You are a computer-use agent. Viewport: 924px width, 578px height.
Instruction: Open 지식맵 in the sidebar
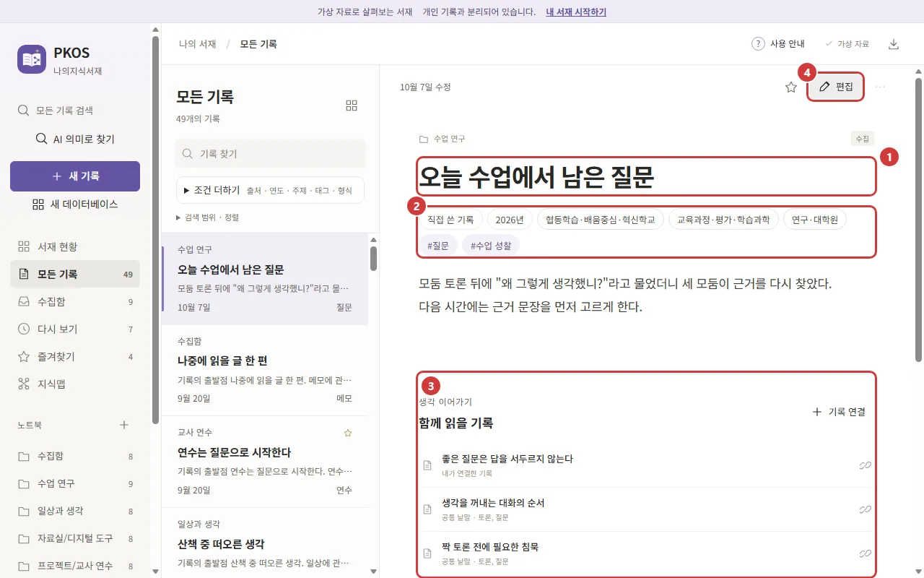[x=75, y=384]
